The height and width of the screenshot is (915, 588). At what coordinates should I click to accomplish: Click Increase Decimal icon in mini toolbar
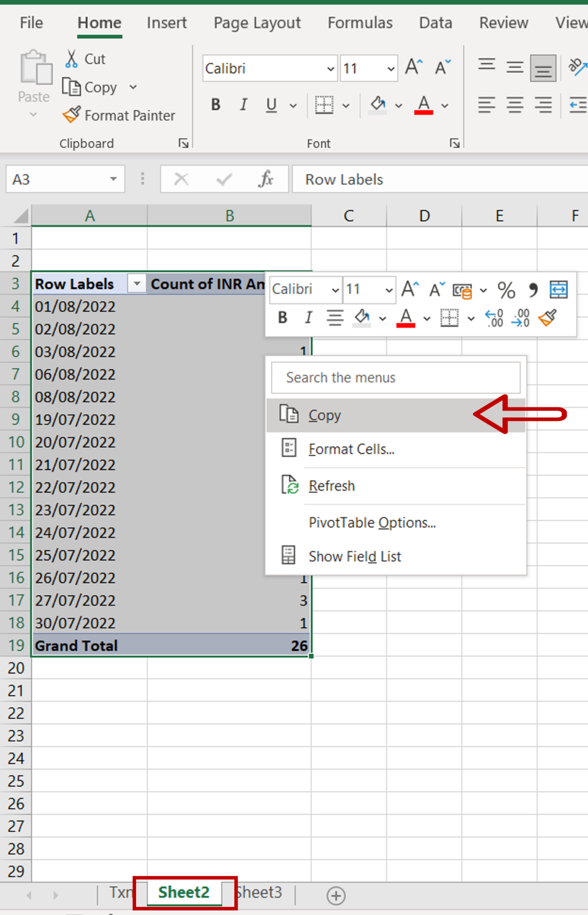(x=494, y=318)
